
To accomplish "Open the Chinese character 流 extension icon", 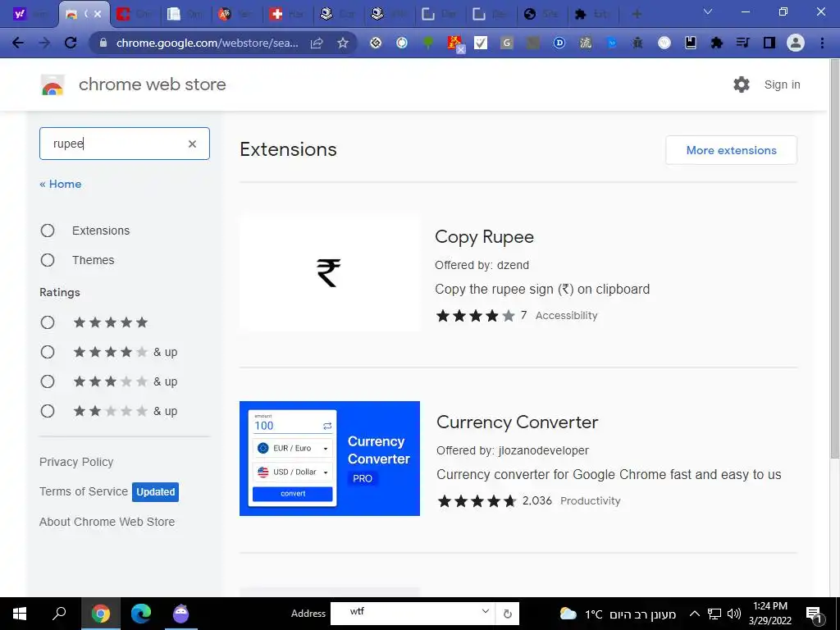I will [586, 43].
